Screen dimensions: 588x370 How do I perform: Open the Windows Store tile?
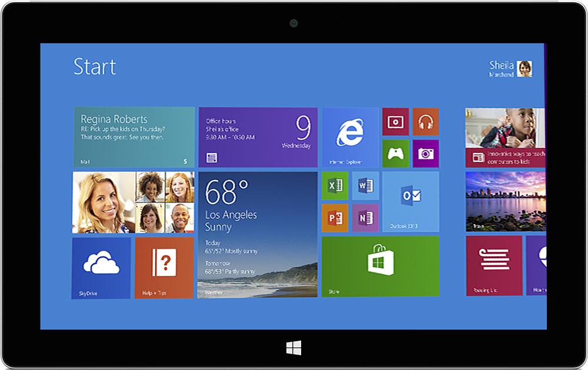click(x=380, y=265)
